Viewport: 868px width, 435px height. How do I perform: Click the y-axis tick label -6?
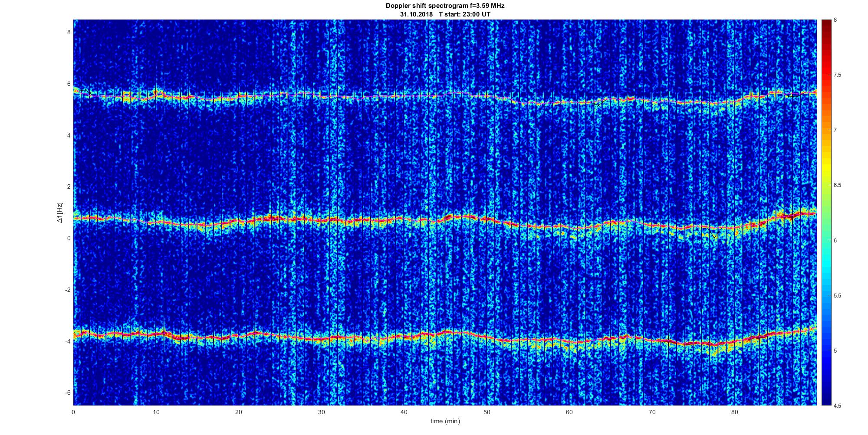coord(68,392)
